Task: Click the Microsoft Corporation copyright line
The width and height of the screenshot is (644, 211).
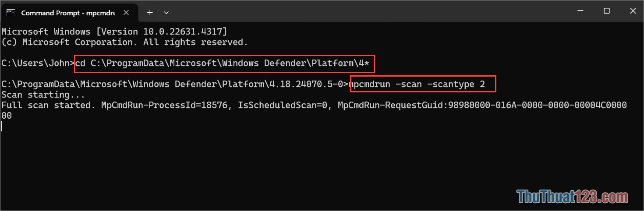Action: click(x=124, y=42)
